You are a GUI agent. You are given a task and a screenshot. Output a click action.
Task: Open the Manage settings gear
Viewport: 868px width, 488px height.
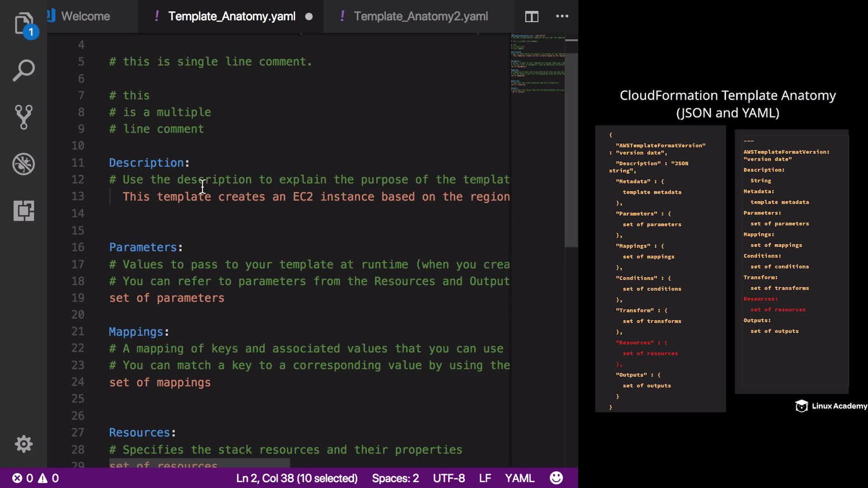pyautogui.click(x=24, y=444)
